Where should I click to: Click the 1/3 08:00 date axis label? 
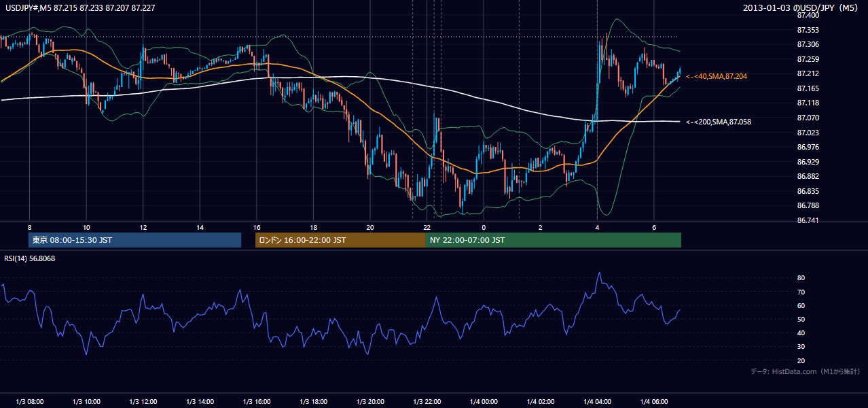[x=29, y=402]
